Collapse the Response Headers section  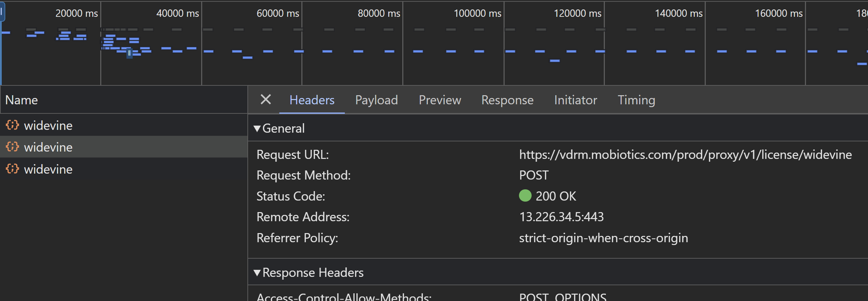click(x=257, y=273)
